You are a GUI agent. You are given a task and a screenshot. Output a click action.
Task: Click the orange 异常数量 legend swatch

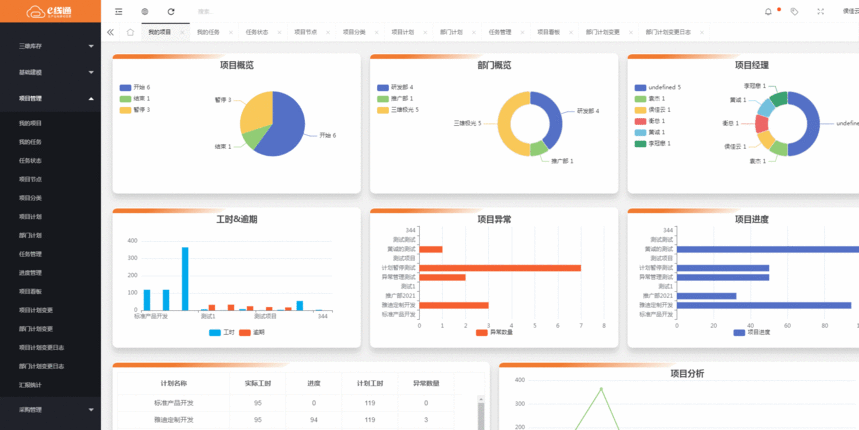click(482, 332)
